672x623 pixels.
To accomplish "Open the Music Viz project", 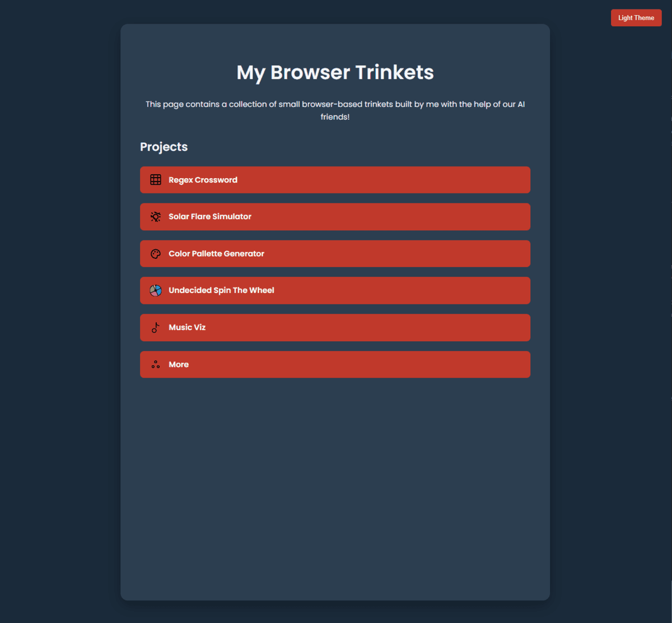I will [187, 328].
